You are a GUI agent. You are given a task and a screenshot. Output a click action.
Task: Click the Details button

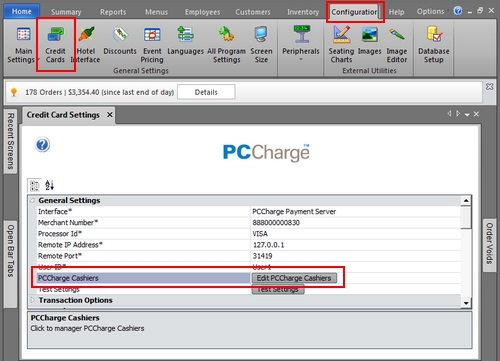click(206, 92)
